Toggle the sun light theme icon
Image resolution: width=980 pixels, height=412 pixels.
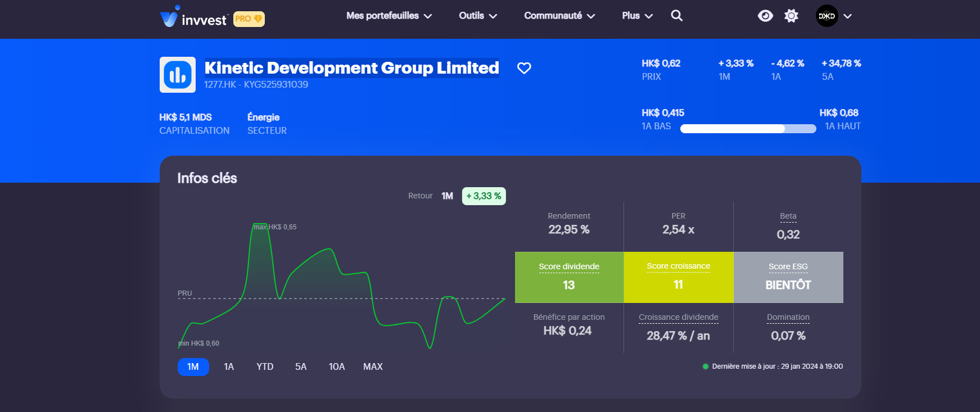click(x=791, y=16)
